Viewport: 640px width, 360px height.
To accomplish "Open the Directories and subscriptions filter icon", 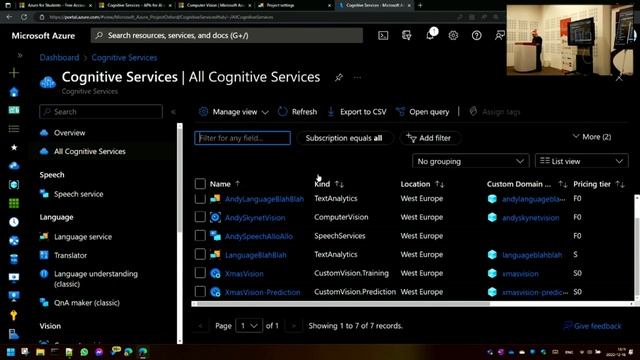I will pyautogui.click(x=406, y=36).
